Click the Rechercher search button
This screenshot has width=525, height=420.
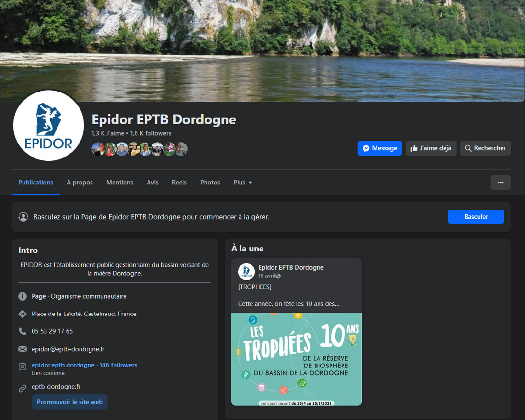click(x=485, y=148)
